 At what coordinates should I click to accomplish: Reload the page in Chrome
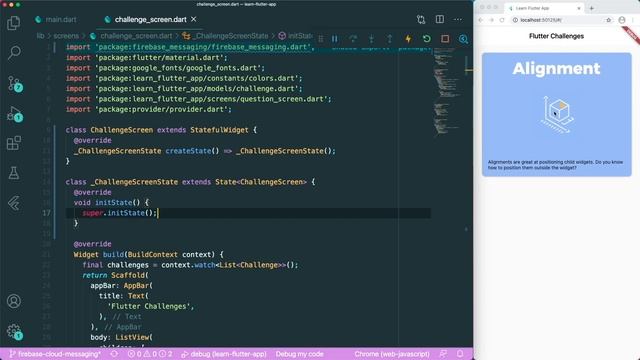point(502,20)
